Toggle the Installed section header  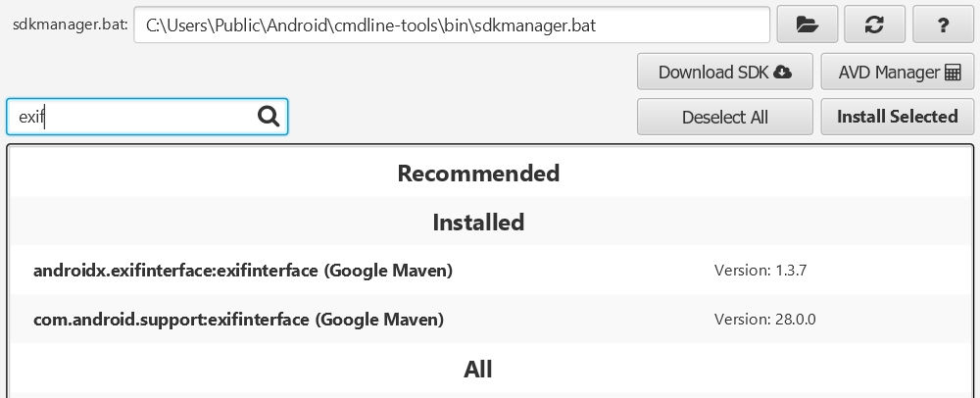(x=478, y=223)
